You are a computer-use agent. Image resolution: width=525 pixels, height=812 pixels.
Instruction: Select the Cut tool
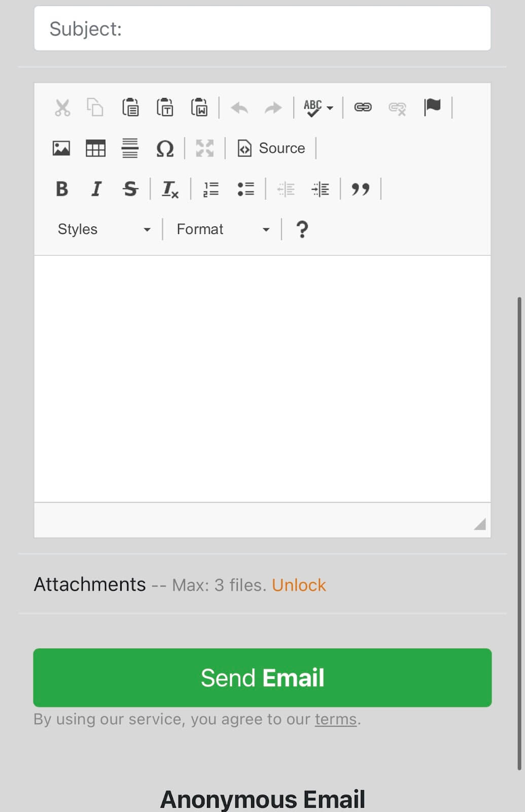click(x=62, y=108)
